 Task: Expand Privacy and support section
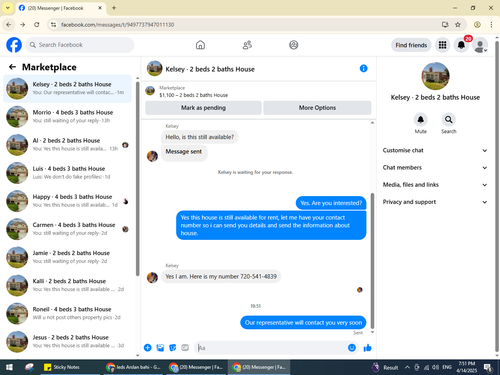(435, 202)
